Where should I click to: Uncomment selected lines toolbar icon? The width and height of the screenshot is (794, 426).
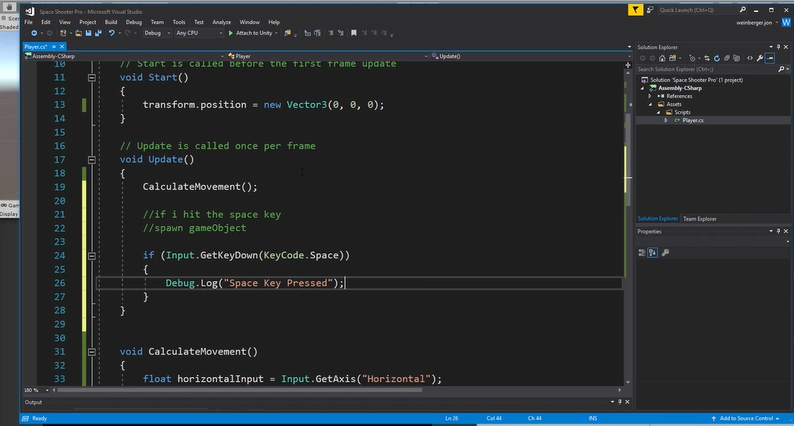[340, 33]
